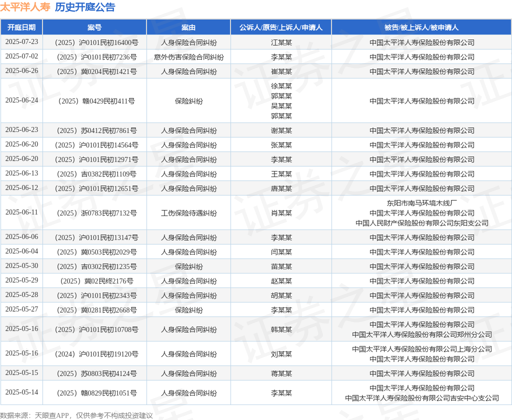Click the 开庭日期 column header
512x420 pixels.
[21, 27]
